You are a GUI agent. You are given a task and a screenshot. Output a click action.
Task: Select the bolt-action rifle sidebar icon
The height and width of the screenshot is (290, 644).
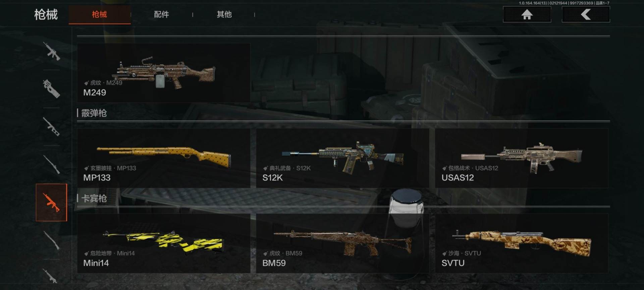point(51,164)
